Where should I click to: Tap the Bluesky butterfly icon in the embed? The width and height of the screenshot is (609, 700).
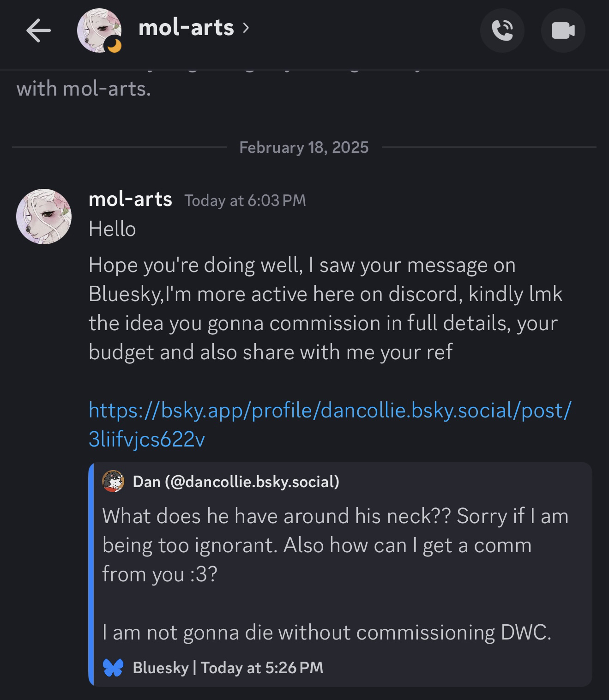(x=113, y=668)
